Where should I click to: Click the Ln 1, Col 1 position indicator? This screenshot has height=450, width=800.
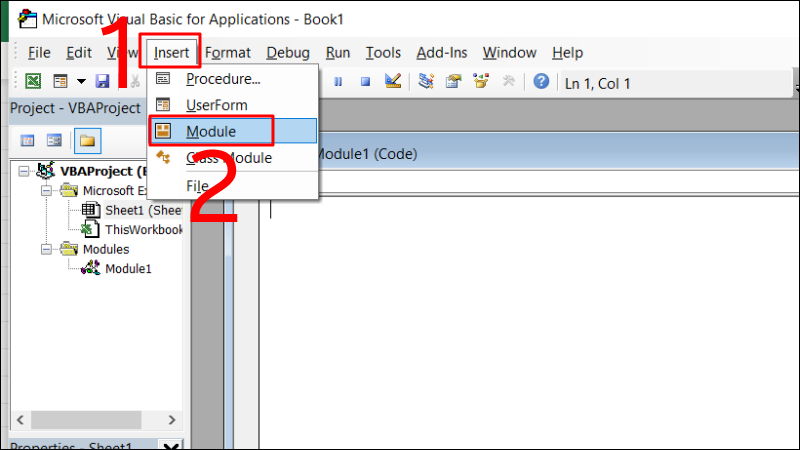pos(597,83)
